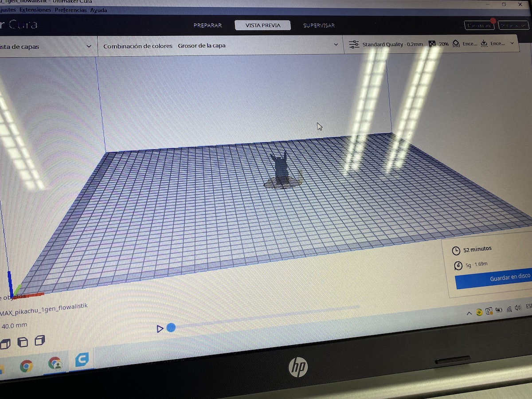Expand the print settings panel chevron
The height and width of the screenshot is (399, 532).
coord(512,43)
